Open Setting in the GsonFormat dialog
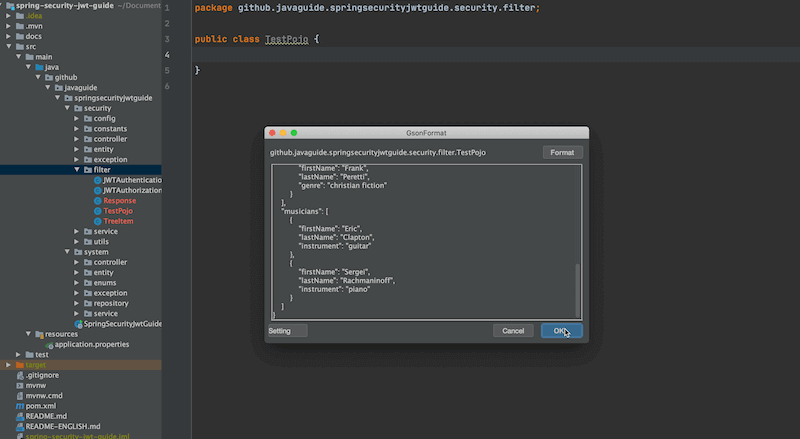 [287, 331]
